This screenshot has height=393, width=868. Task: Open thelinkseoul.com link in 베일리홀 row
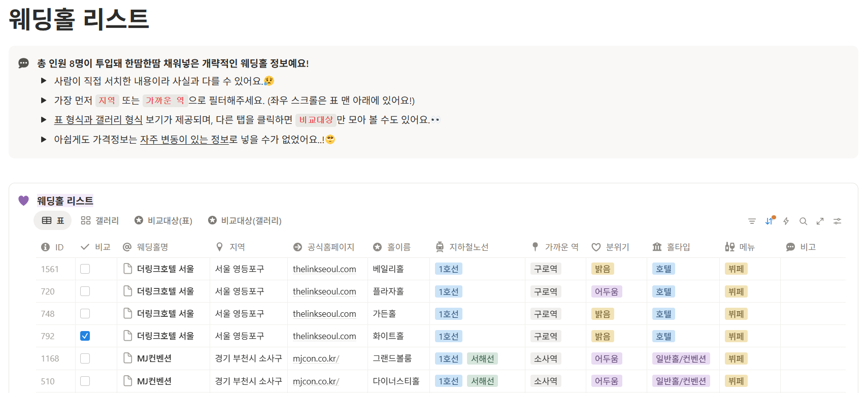(x=324, y=269)
